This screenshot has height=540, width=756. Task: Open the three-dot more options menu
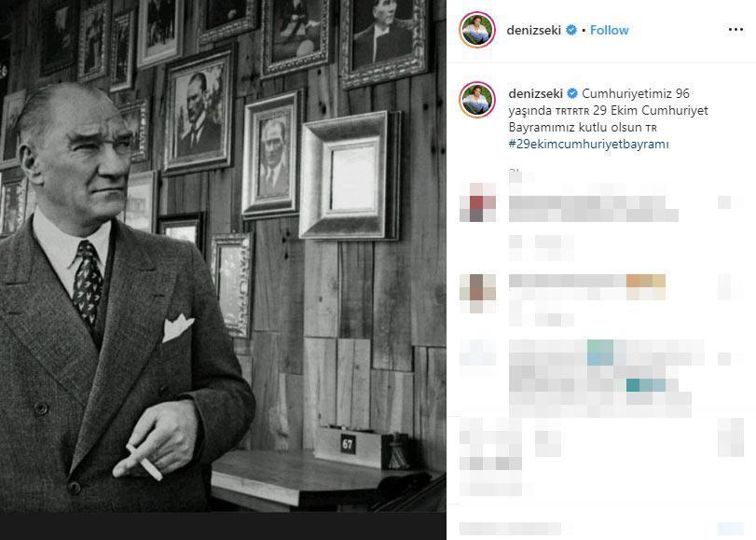point(735,30)
